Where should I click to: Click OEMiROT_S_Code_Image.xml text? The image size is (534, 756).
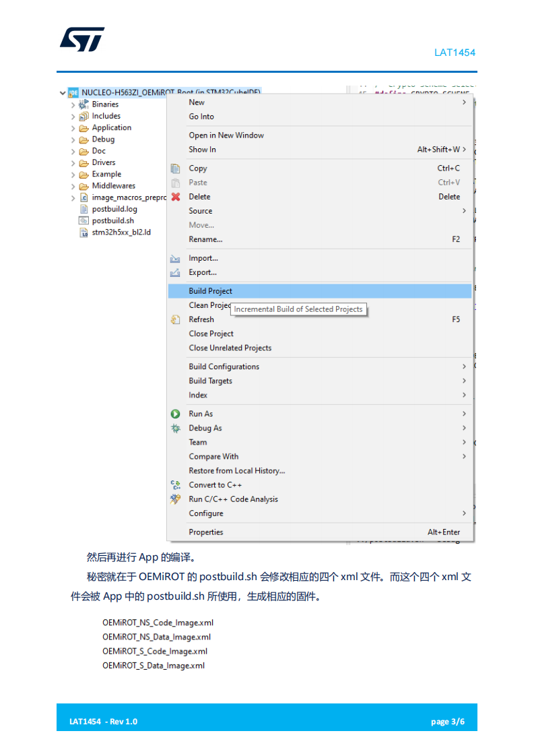(x=155, y=652)
